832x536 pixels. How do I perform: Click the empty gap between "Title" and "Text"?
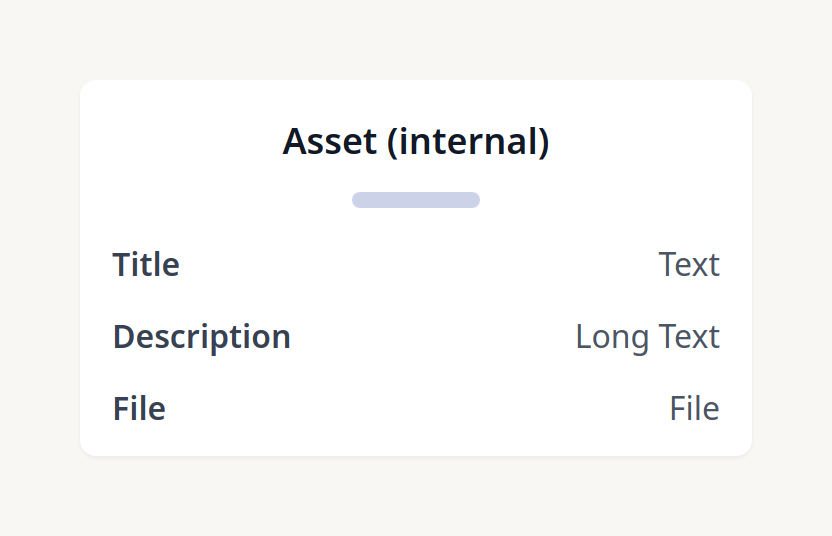click(418, 265)
